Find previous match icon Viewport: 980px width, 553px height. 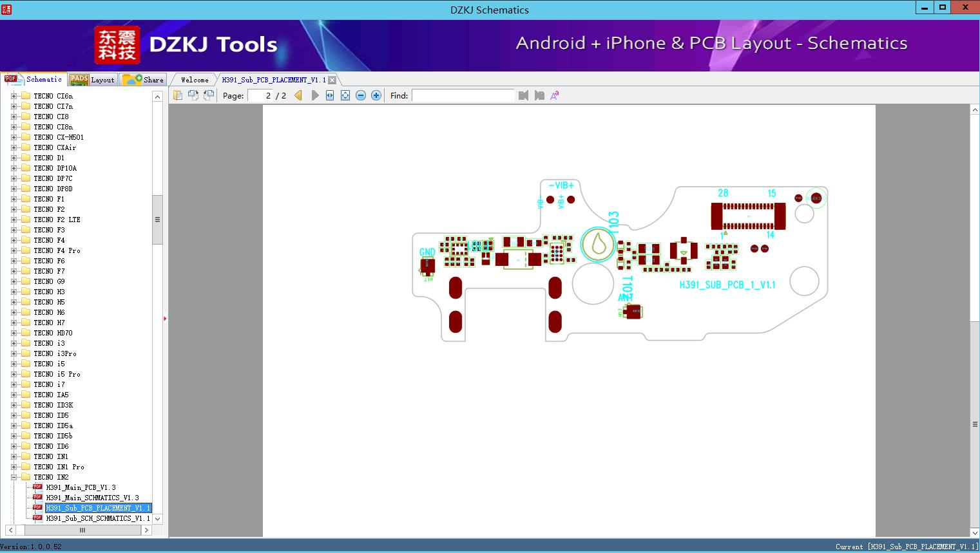pos(523,95)
